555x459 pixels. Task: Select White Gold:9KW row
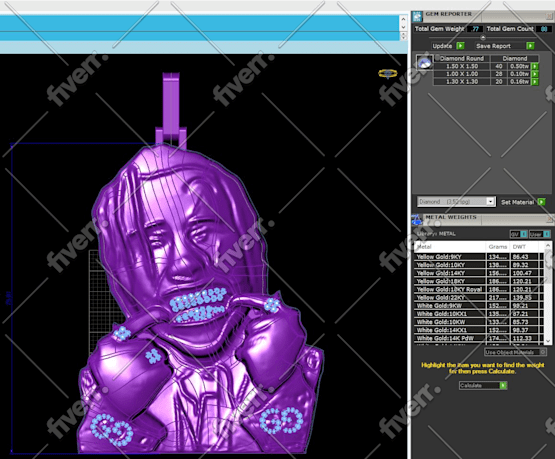pyautogui.click(x=479, y=306)
